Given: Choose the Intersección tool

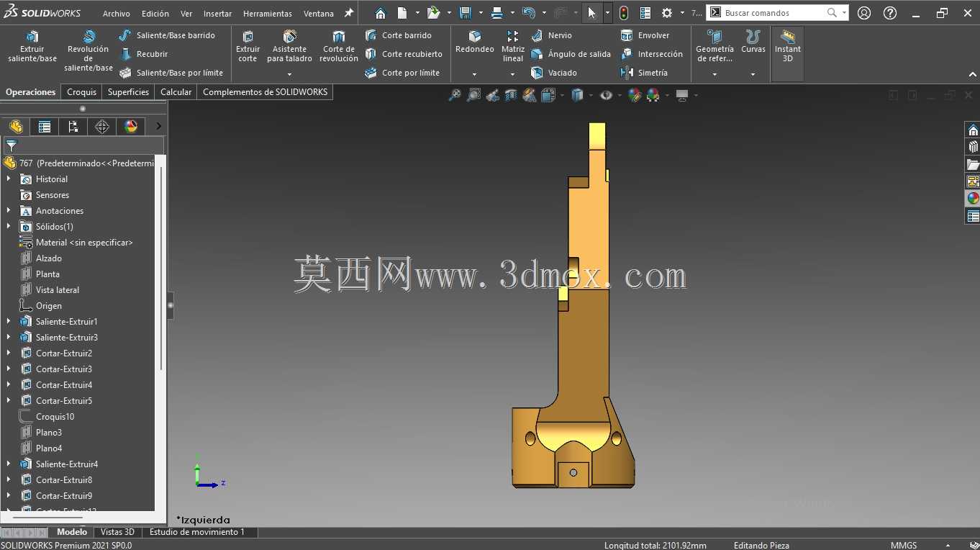Looking at the screenshot, I should point(651,54).
